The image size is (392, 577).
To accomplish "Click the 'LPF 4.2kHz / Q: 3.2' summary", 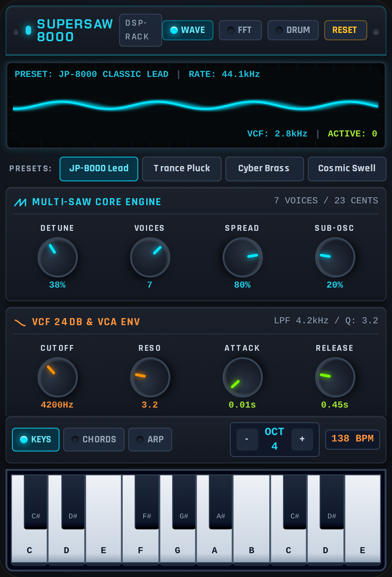I will click(x=326, y=321).
